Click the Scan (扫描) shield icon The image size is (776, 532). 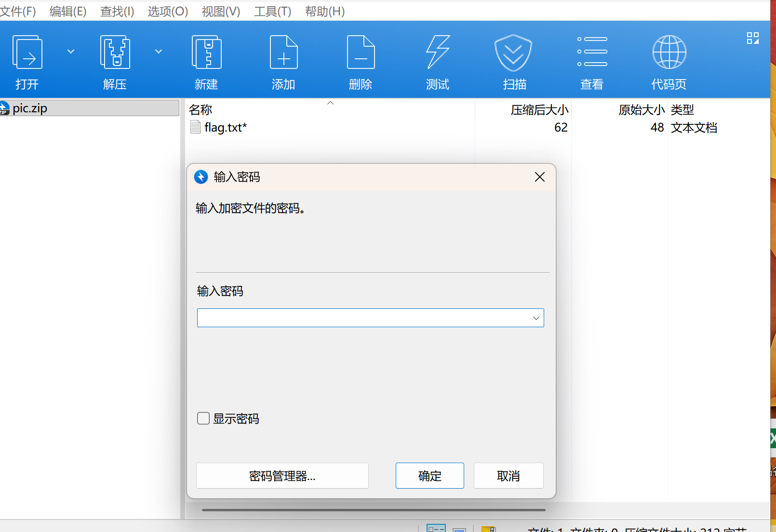pyautogui.click(x=514, y=53)
